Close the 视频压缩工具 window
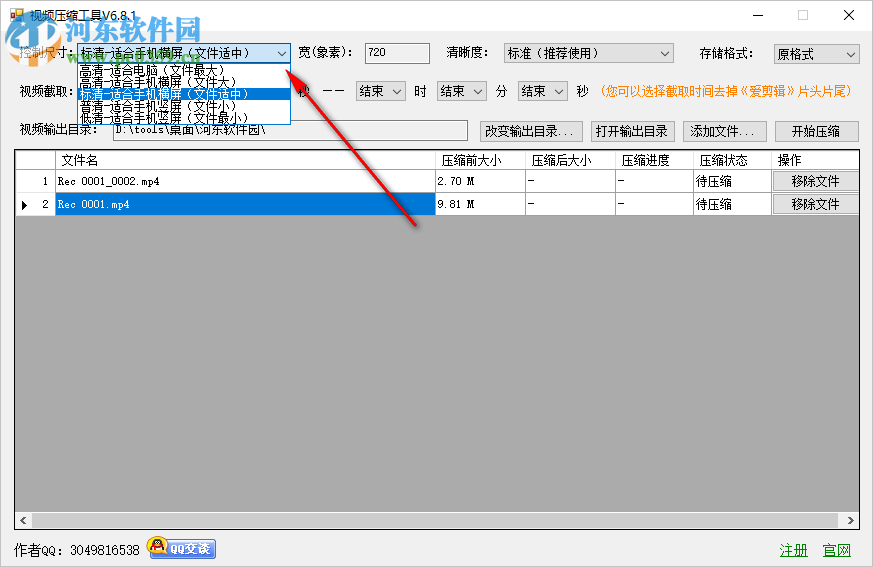The width and height of the screenshot is (873, 567). tap(849, 15)
